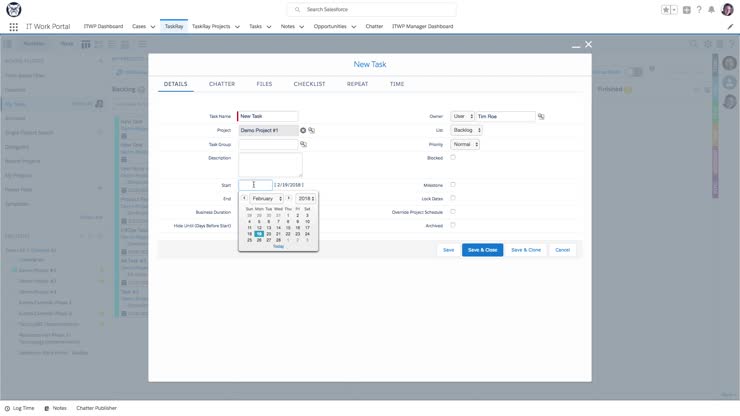Click the Save button
Viewport: 740px width, 416px height.
pyautogui.click(x=448, y=250)
